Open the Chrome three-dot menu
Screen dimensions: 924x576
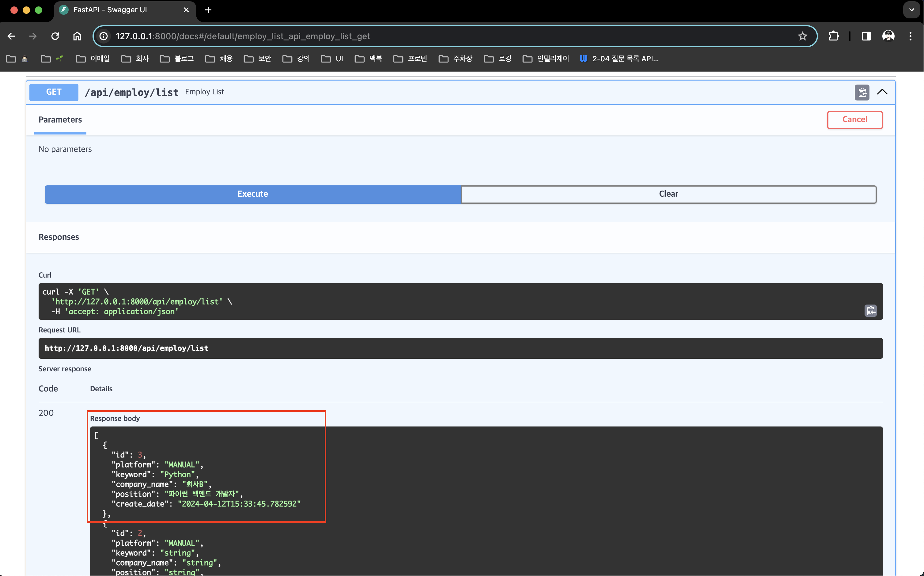tap(910, 36)
